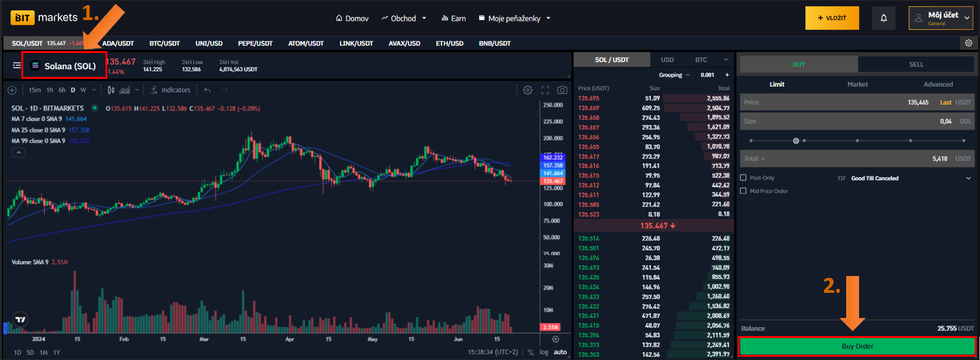Click the add symbol compare plus icon

[12, 90]
